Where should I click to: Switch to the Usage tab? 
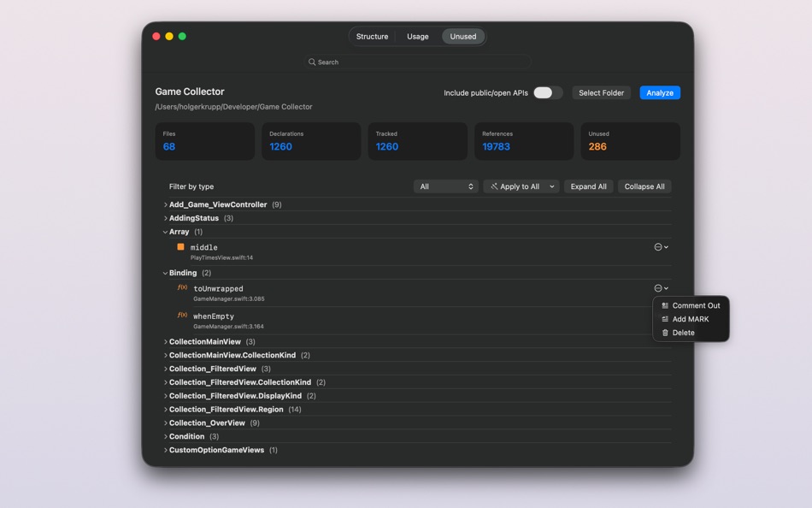pos(417,36)
